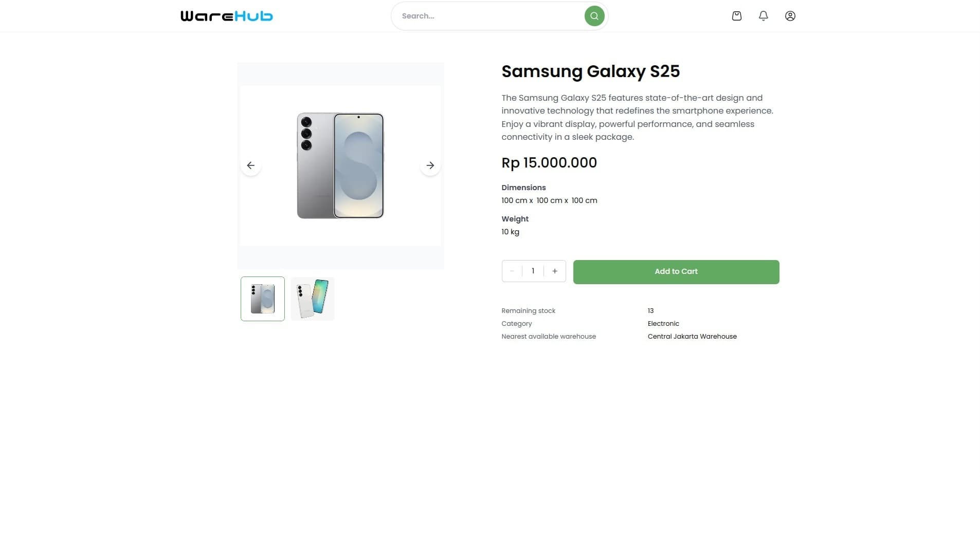Select the Electronic category label
Image resolution: width=980 pixels, height=555 pixels.
pos(663,323)
